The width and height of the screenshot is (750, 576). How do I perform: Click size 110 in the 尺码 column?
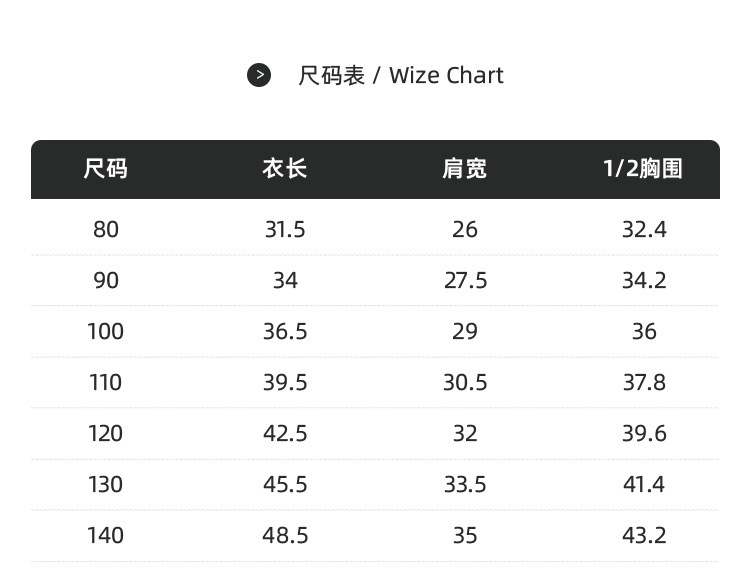tap(106, 383)
